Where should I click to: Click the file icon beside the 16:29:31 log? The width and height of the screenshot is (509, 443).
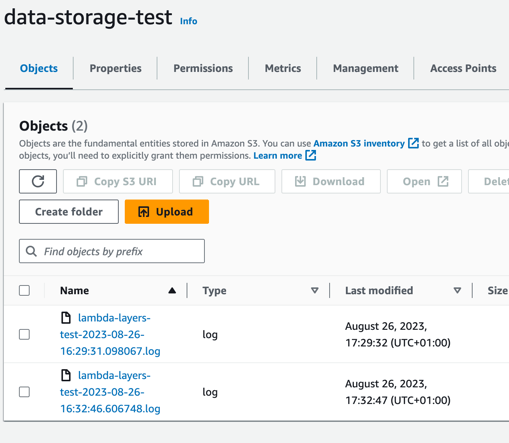[66, 318]
